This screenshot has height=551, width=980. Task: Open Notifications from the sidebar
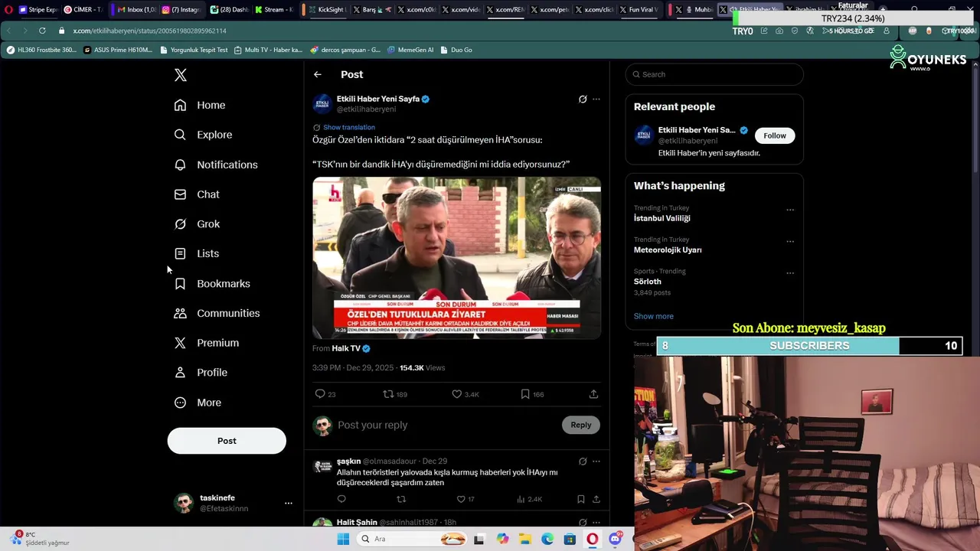216,165
